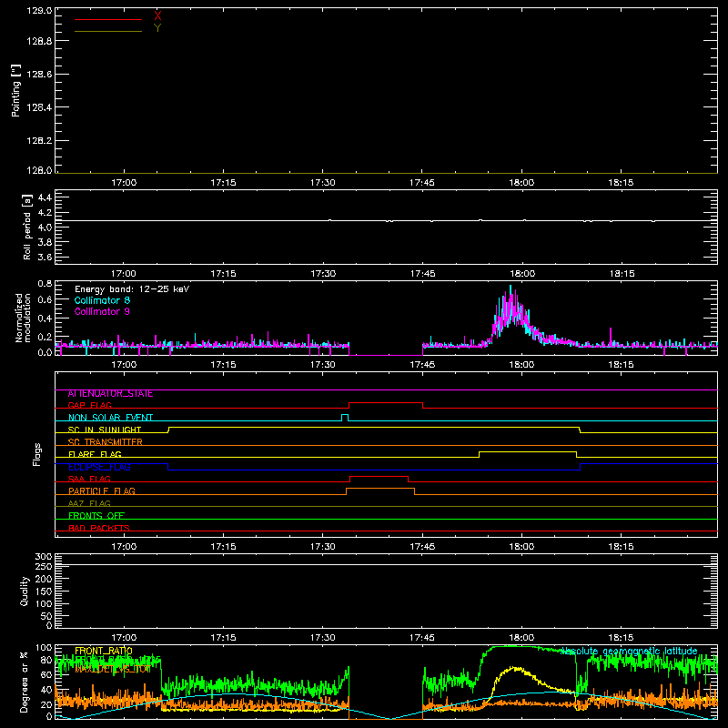The image size is (728, 728).
Task: Click the 60 tick on Degrees axis
Action: tap(46, 674)
